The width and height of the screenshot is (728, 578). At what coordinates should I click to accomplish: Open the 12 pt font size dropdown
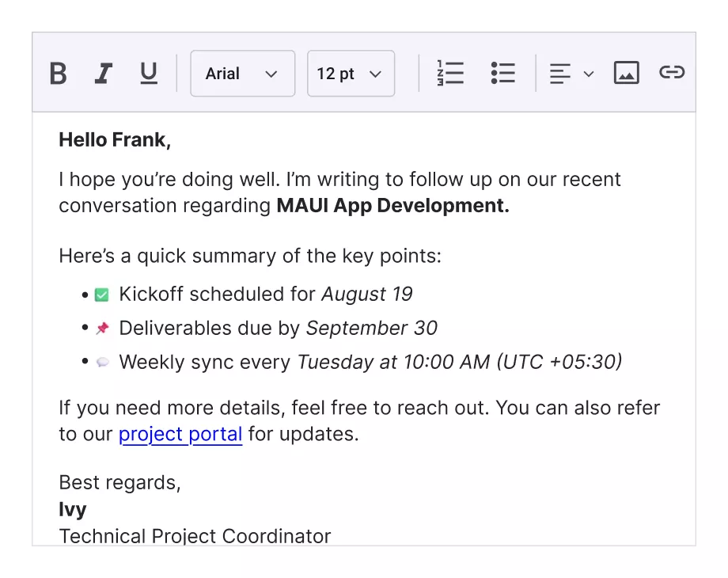click(350, 74)
